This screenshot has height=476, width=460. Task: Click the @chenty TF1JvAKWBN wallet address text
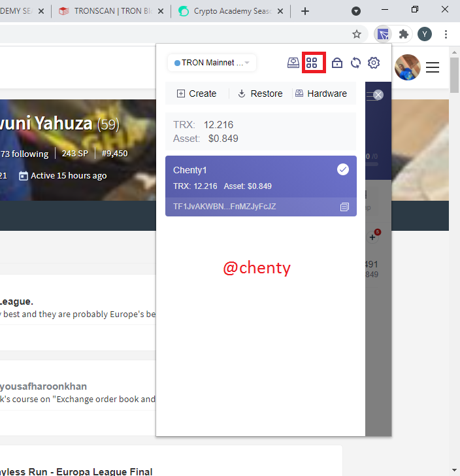coord(224,207)
